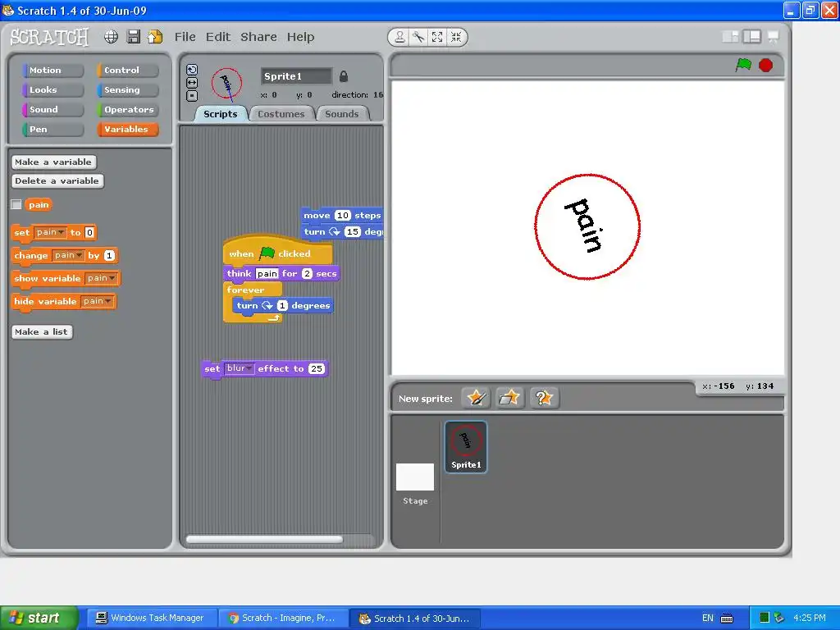Set rotation style to can rotate
Viewport: 840px width, 630px height.
tap(192, 70)
